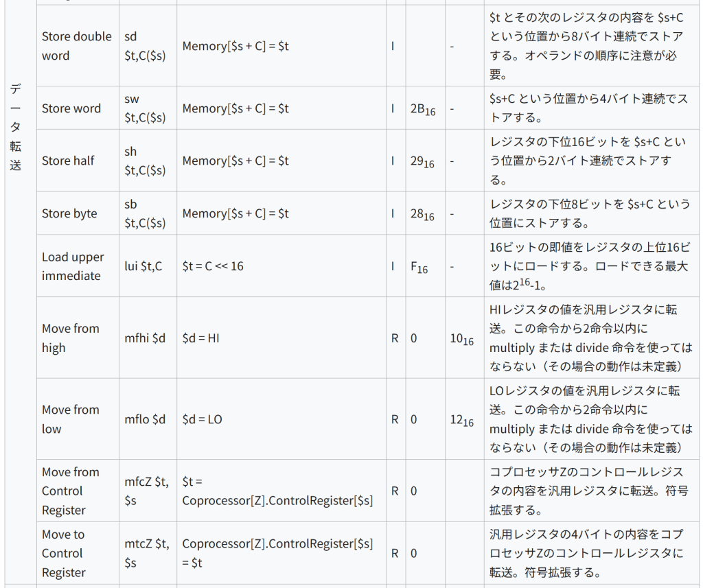
Task: Select the opcode value 29 in Store half row
Action: 423,161
